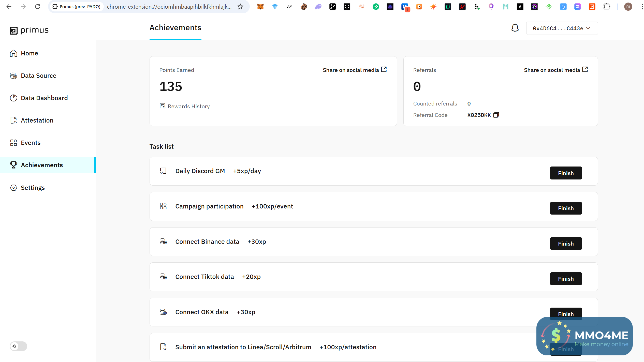Click the Primus logo in the sidebar
Image resolution: width=644 pixels, height=362 pixels.
pyautogui.click(x=29, y=30)
